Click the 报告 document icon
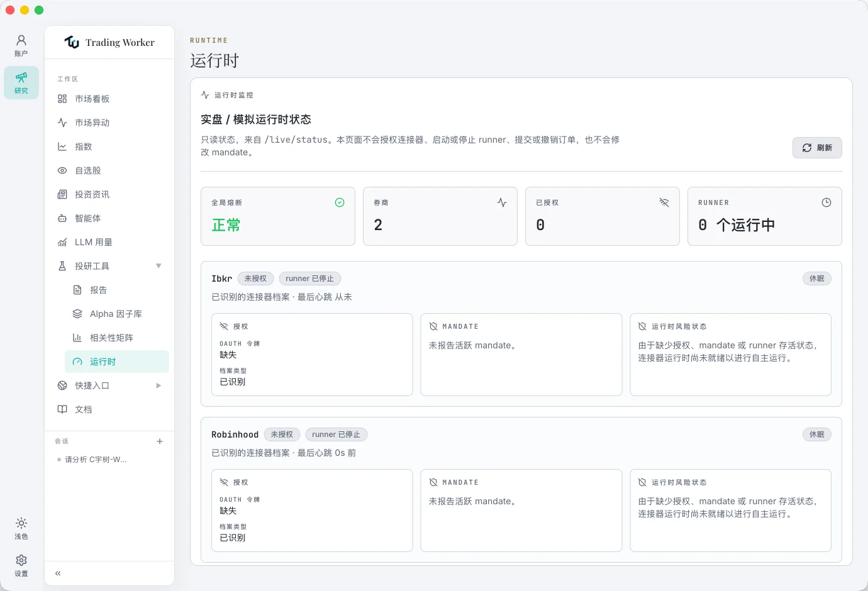Viewport: 868px width, 591px height. tap(77, 290)
